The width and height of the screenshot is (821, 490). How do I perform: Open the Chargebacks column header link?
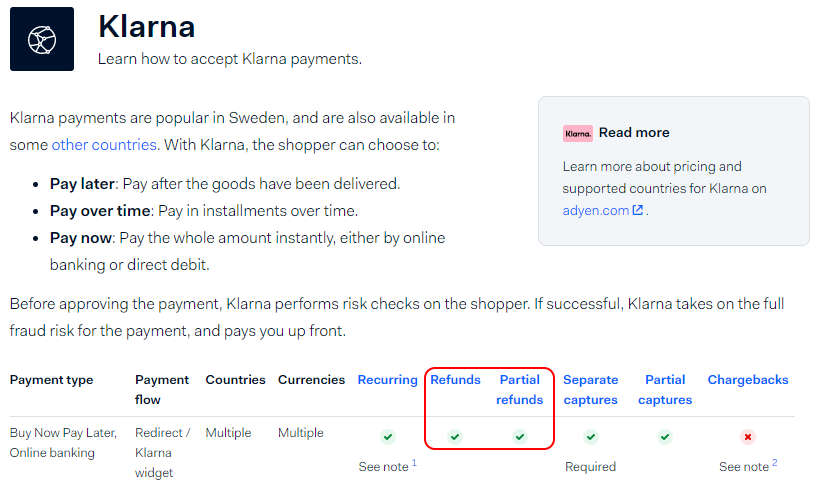748,380
